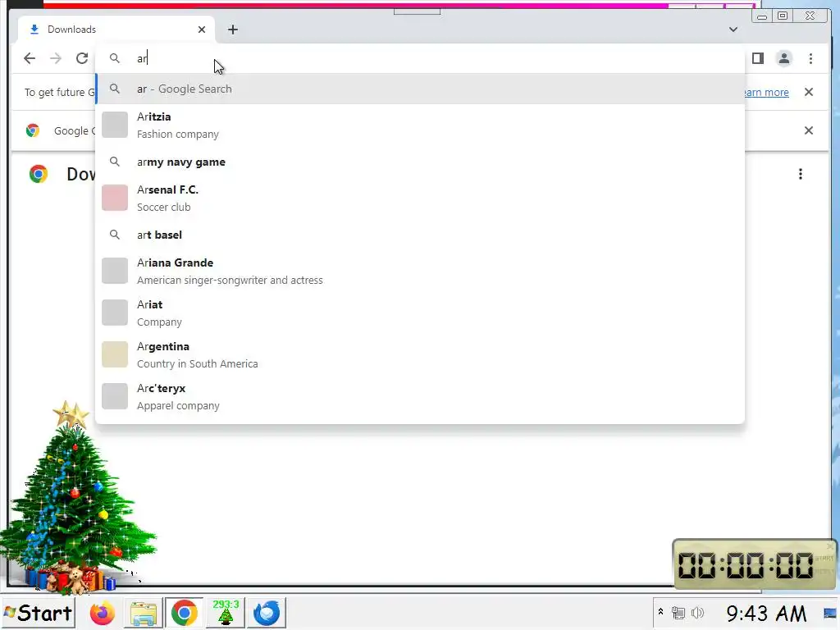Open a new tab with the plus button
Viewport: 840px width, 630px height.
coord(232,30)
